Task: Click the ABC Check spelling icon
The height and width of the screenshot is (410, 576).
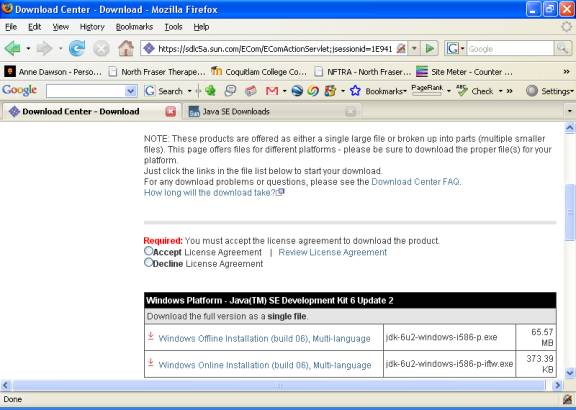Action: (462, 90)
